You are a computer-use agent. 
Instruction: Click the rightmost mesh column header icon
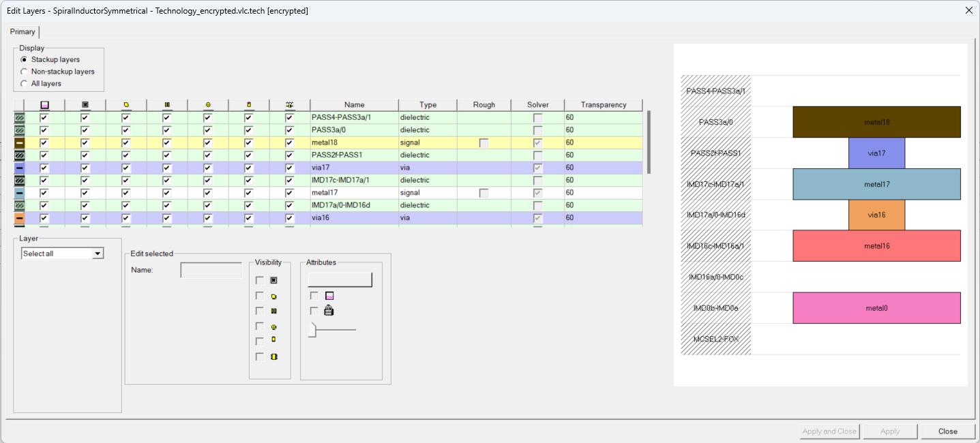[x=290, y=104]
